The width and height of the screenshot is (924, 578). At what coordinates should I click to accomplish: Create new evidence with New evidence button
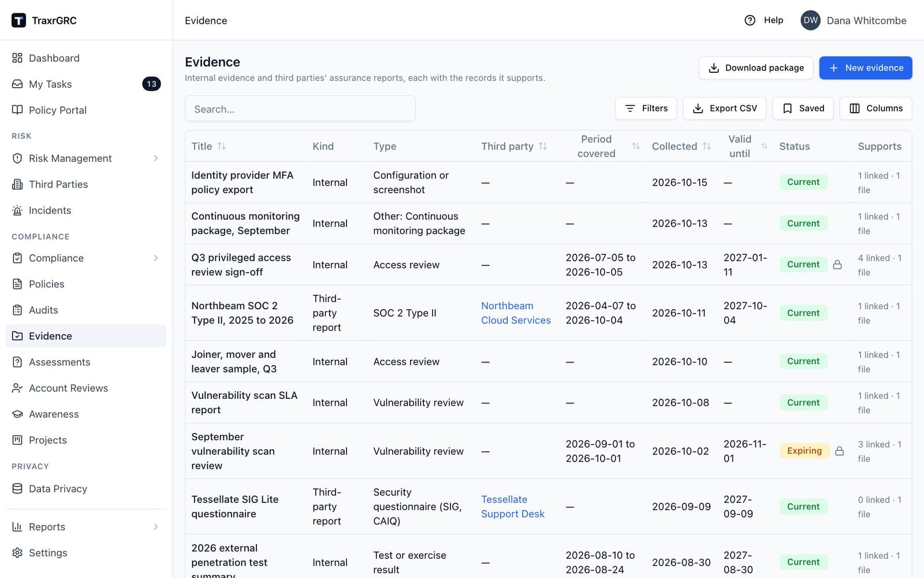[866, 68]
